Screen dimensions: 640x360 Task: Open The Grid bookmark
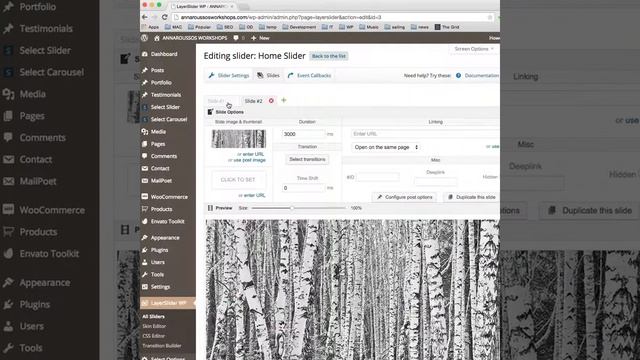pyautogui.click(x=447, y=27)
